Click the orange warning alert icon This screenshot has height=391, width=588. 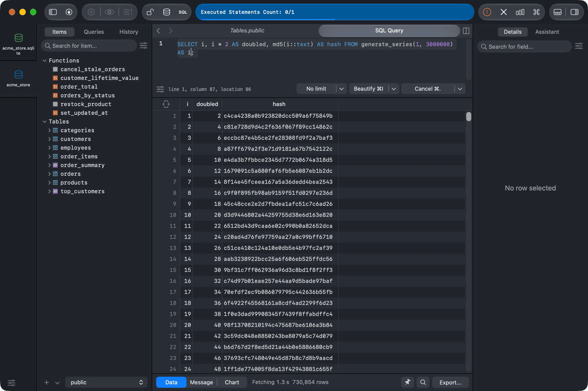point(487,12)
